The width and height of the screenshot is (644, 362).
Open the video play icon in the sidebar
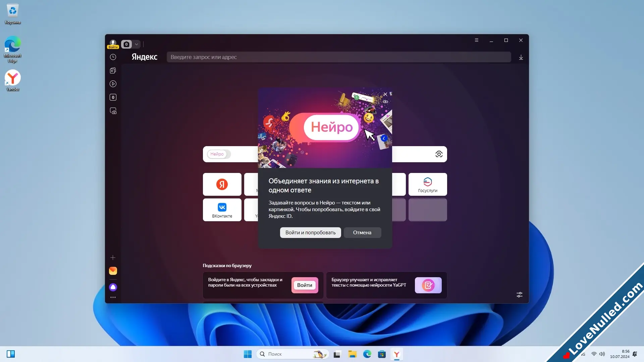113,84
